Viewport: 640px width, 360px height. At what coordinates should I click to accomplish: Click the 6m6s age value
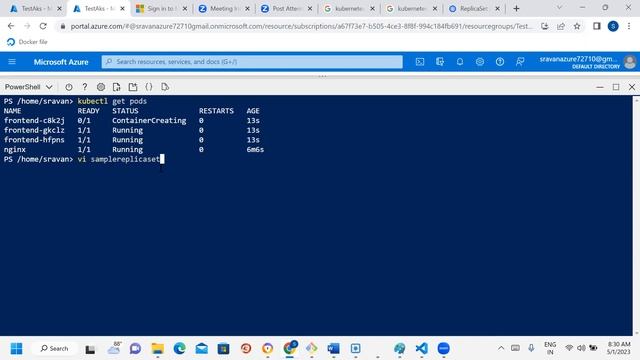[x=255, y=149]
